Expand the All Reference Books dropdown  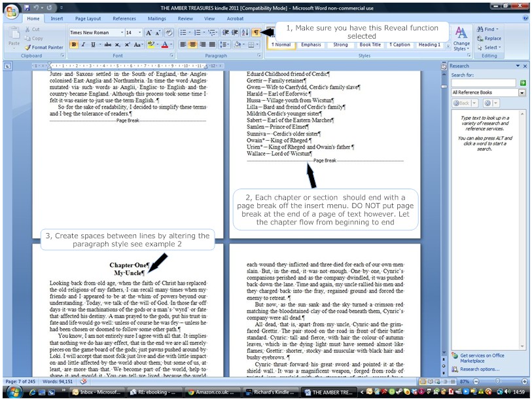coord(522,93)
